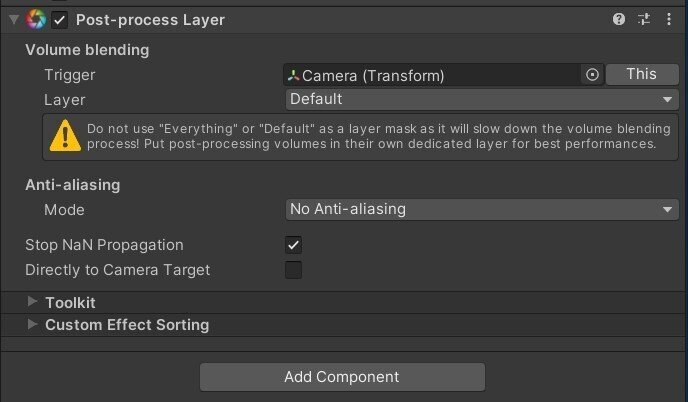Viewport: 688px width, 402px height.
Task: Click the Add Component button
Action: 342,377
